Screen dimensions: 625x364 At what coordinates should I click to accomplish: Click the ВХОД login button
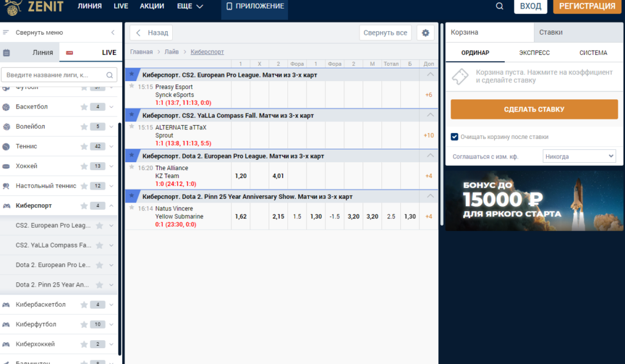530,6
